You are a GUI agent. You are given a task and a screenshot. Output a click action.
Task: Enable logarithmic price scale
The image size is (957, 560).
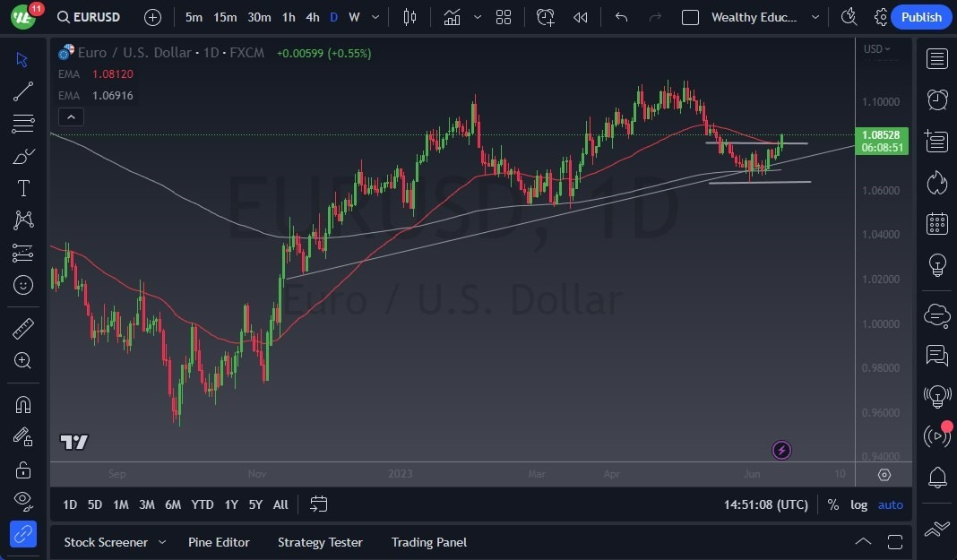point(858,504)
